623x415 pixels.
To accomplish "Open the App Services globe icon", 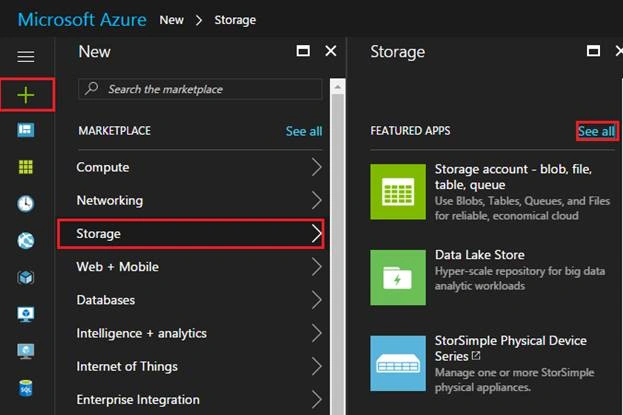I will 26,240.
